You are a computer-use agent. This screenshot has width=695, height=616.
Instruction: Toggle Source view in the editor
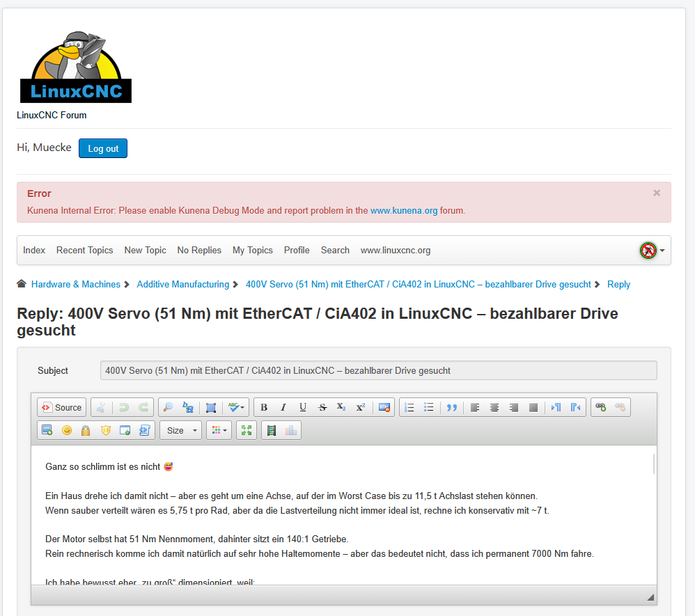[61, 408]
